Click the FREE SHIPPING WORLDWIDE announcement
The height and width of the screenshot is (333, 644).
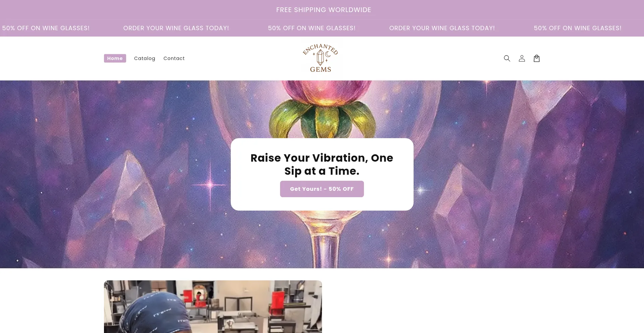tap(323, 10)
